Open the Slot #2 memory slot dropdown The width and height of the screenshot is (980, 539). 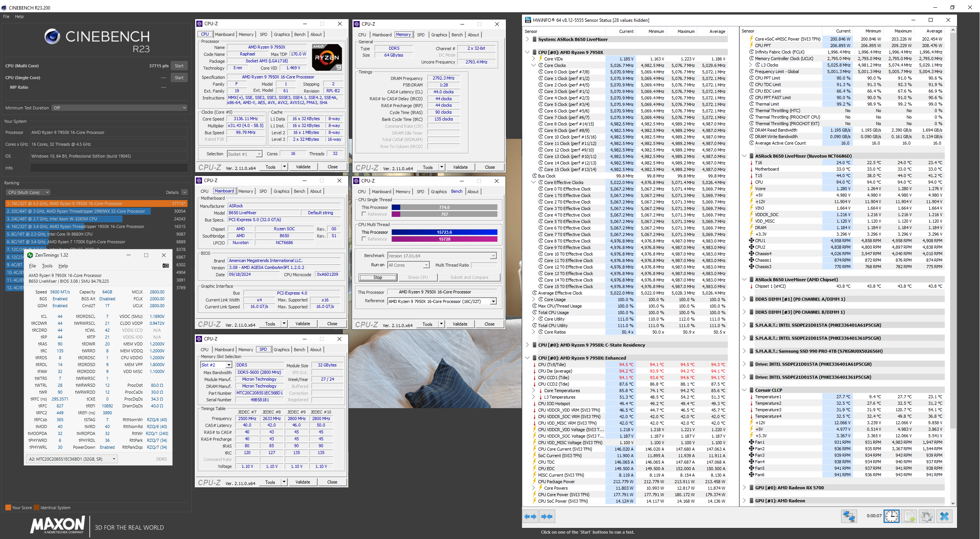click(216, 365)
